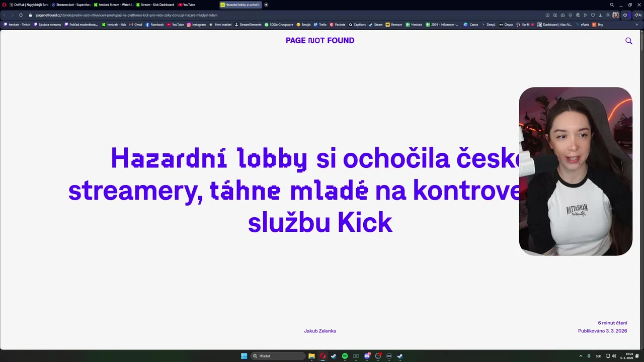644x362 pixels.
Task: Open the split screen icon in toolbar
Action: [x=548, y=15]
